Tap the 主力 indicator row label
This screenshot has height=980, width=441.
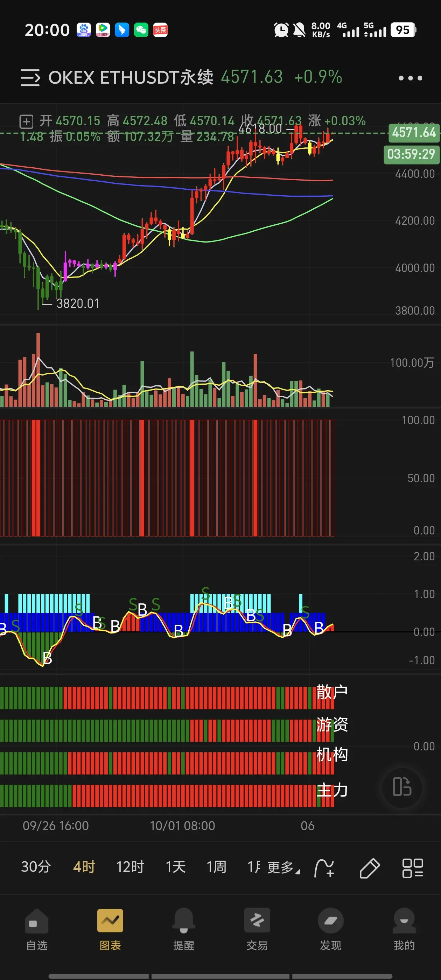pos(332,790)
